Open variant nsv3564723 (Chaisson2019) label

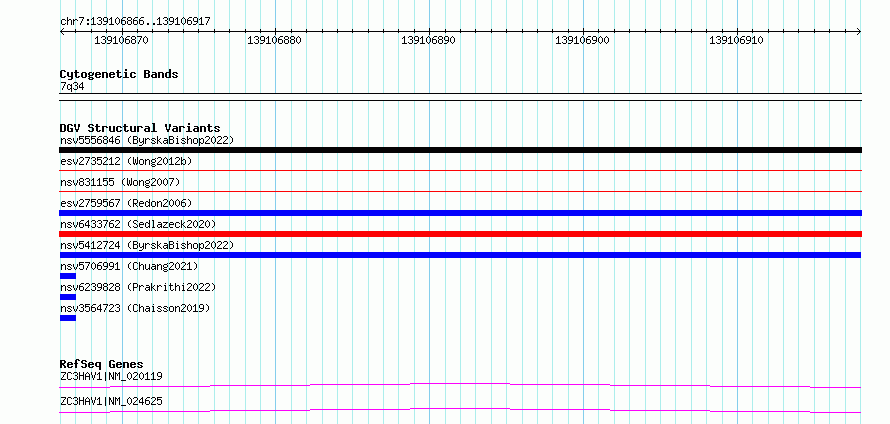pos(135,308)
